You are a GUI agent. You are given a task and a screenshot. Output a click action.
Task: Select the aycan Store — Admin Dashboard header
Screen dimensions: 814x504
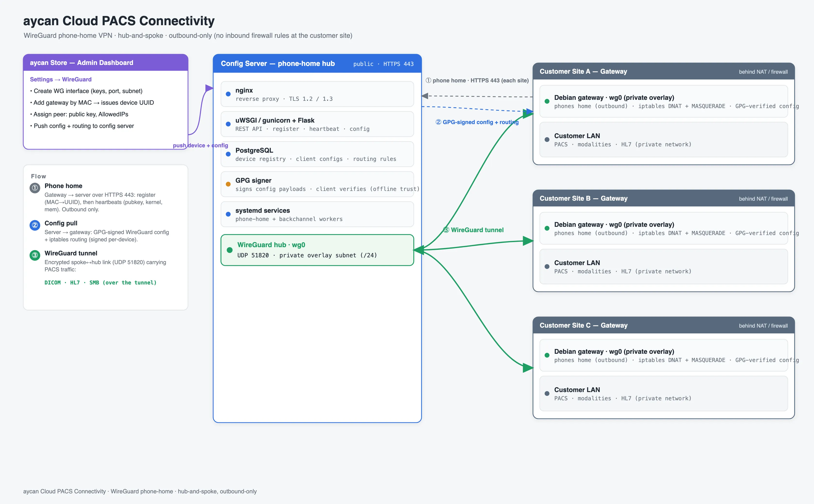point(106,63)
